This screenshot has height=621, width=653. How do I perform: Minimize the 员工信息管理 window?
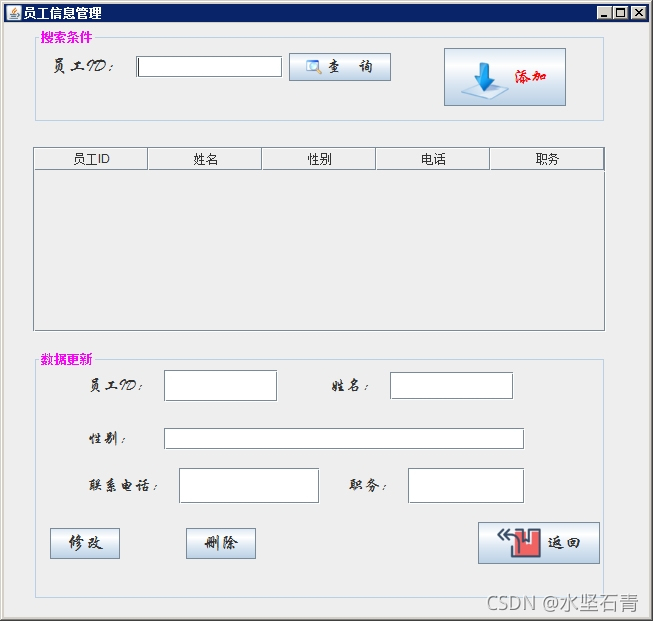[604, 13]
